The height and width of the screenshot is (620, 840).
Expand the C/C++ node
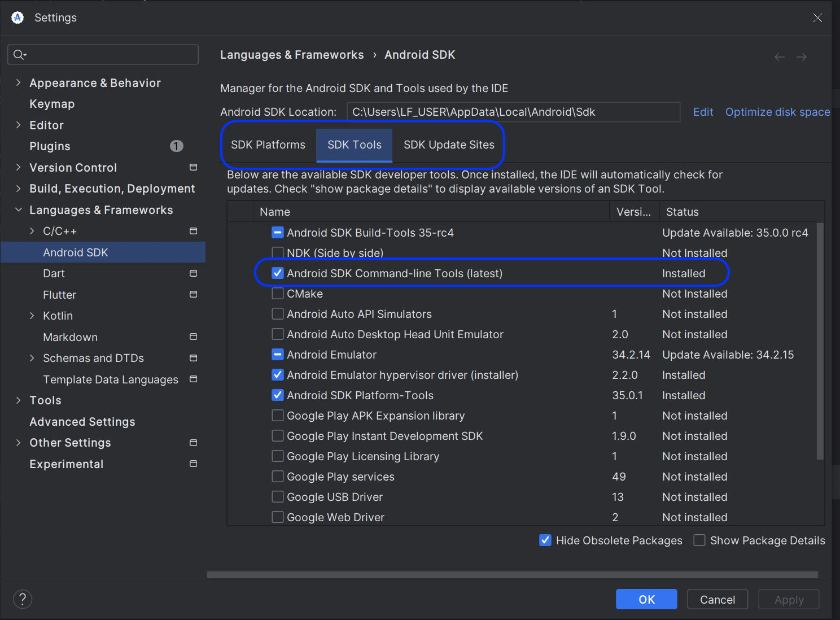coord(32,231)
